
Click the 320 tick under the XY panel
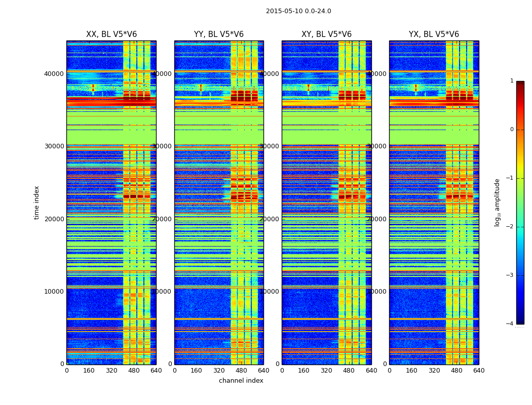(x=326, y=371)
